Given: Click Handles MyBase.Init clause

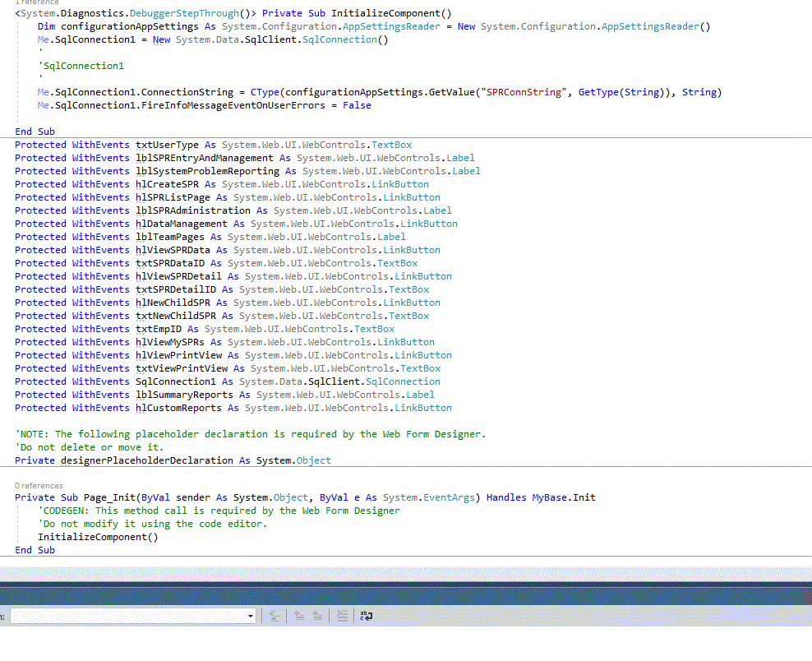Looking at the screenshot, I should pyautogui.click(x=541, y=497).
